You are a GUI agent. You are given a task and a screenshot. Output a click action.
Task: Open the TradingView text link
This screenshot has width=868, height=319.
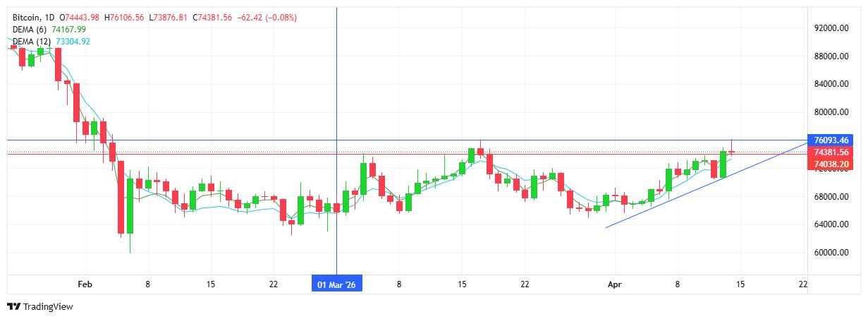pyautogui.click(x=48, y=307)
